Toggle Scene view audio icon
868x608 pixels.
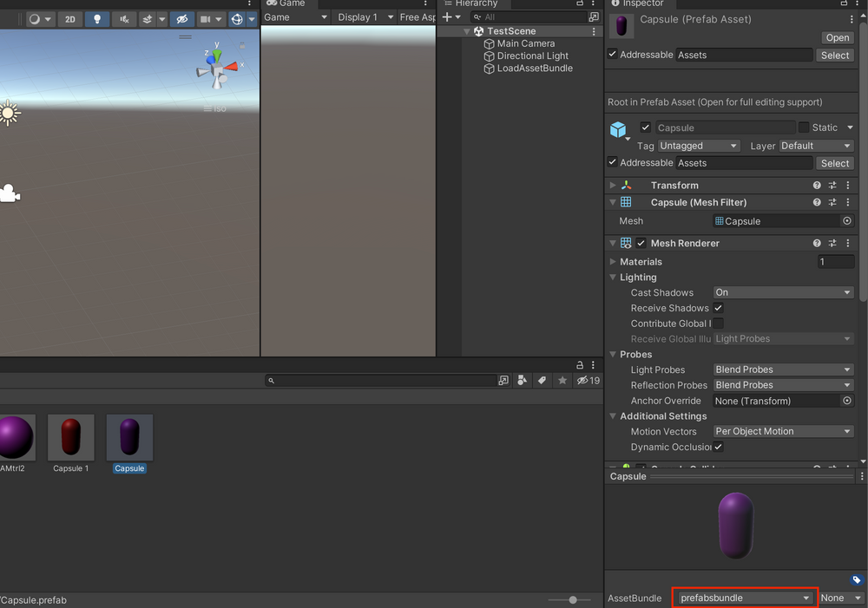point(123,19)
